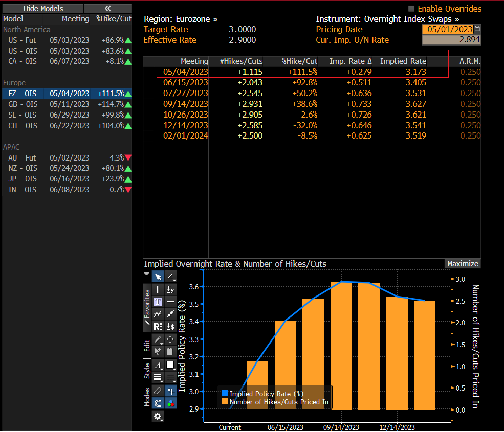504x432 pixels.
Task: Select the R regression tool
Action: click(x=158, y=326)
